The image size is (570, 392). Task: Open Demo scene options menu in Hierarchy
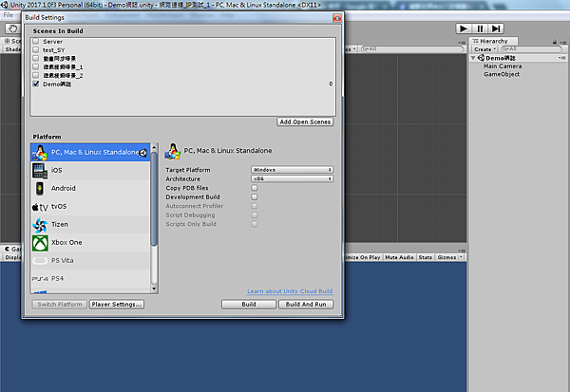click(x=562, y=58)
